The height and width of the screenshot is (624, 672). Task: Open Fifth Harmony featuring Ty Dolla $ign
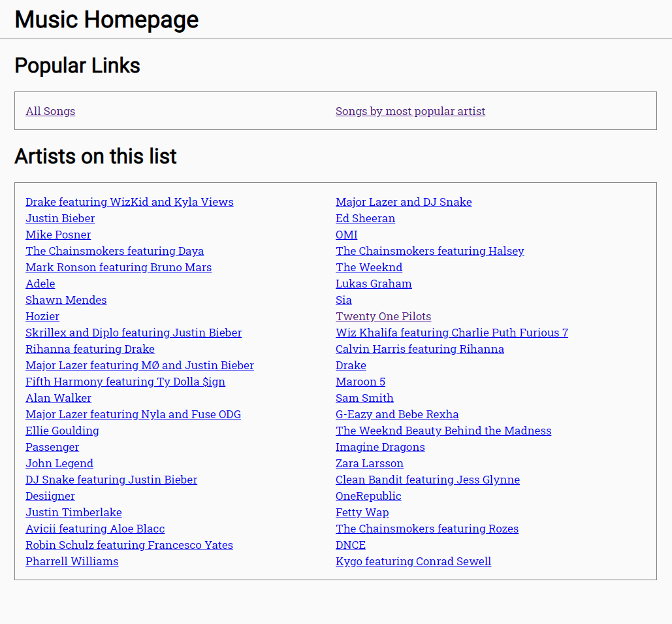pos(125,382)
